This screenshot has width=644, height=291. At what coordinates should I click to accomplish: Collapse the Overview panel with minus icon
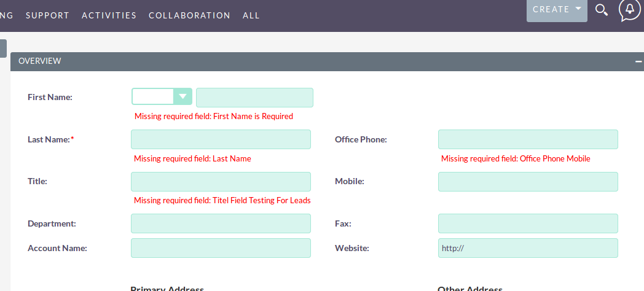pyautogui.click(x=638, y=61)
